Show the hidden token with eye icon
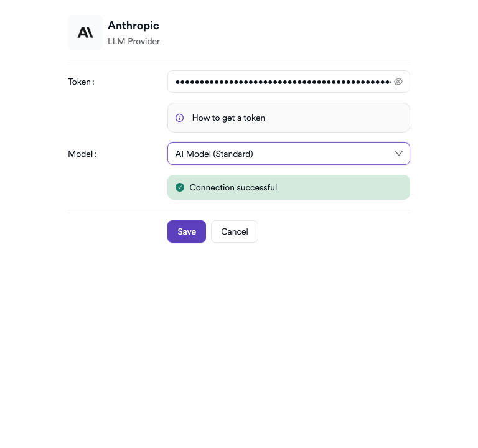 [x=398, y=82]
